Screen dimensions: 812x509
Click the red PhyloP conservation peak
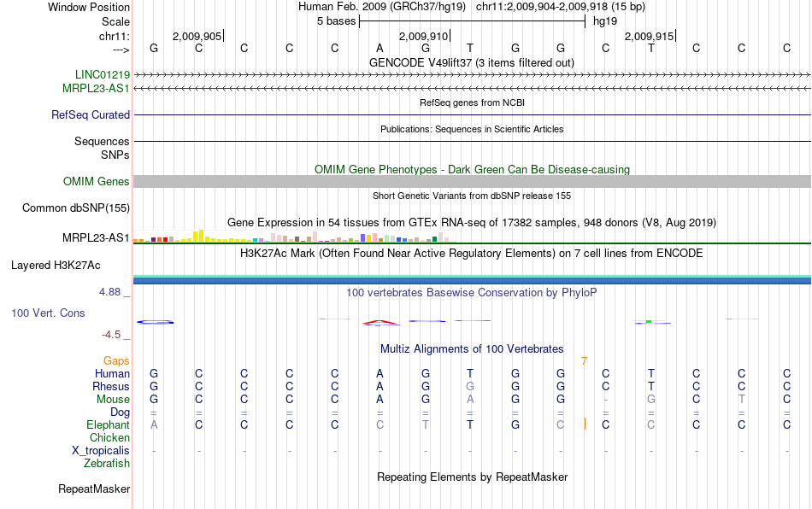pos(380,323)
